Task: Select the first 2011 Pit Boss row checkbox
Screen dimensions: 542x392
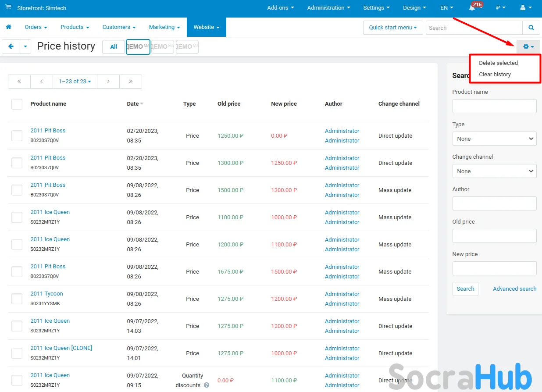Action: [17, 136]
